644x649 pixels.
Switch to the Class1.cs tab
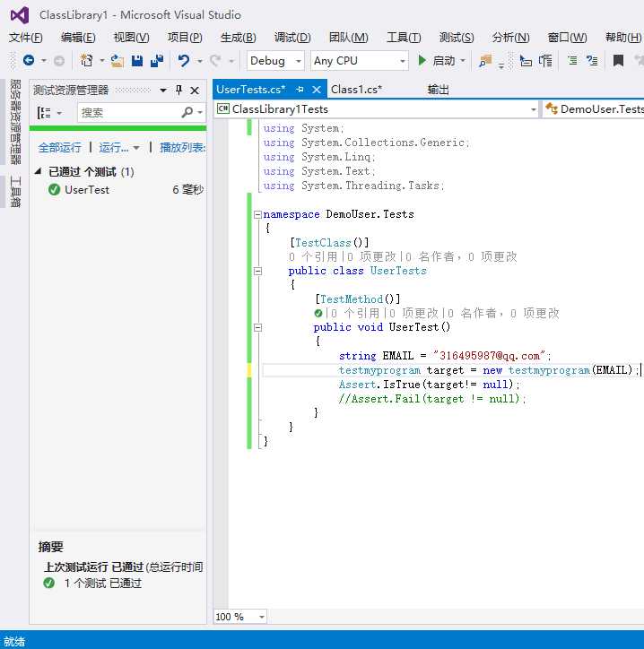coord(356,90)
